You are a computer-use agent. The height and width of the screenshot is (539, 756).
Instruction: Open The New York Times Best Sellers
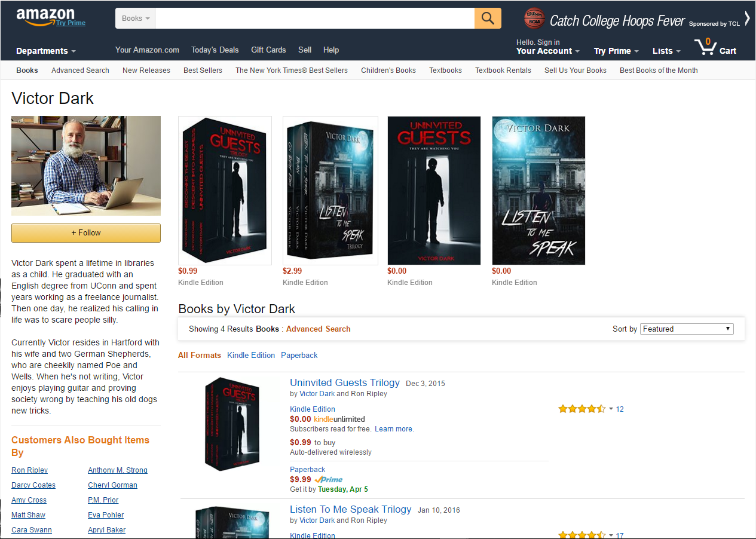coord(292,71)
